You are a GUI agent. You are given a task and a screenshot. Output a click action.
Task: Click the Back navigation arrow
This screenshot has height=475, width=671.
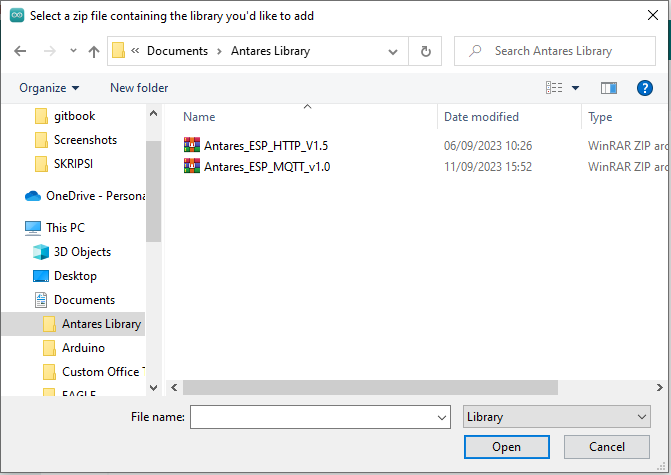pos(20,51)
